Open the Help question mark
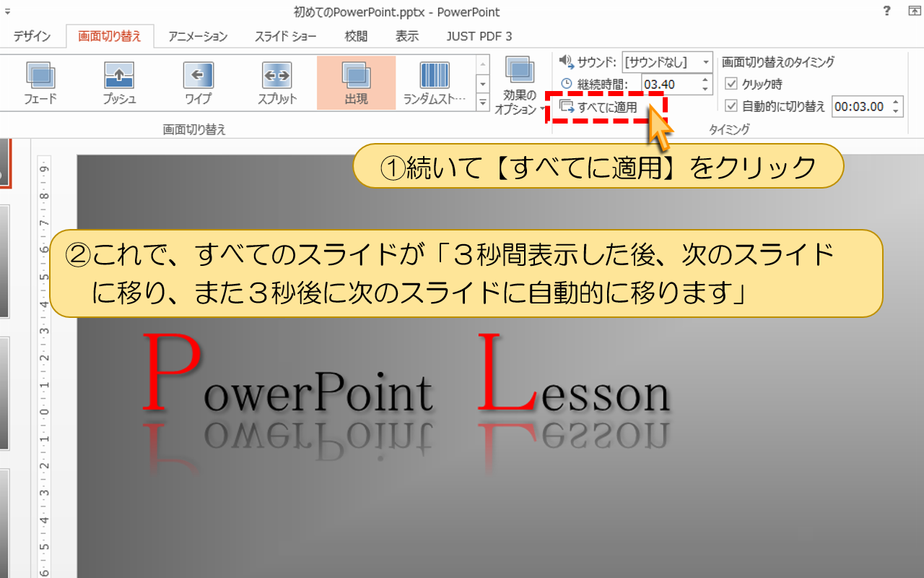924x578 pixels. 886,11
